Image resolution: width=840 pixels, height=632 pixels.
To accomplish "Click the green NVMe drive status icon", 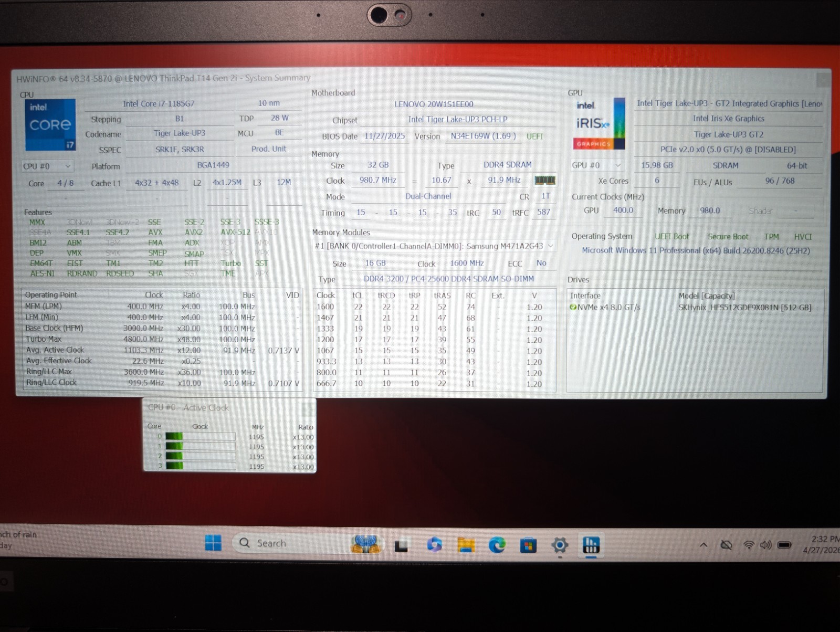I will coord(573,308).
